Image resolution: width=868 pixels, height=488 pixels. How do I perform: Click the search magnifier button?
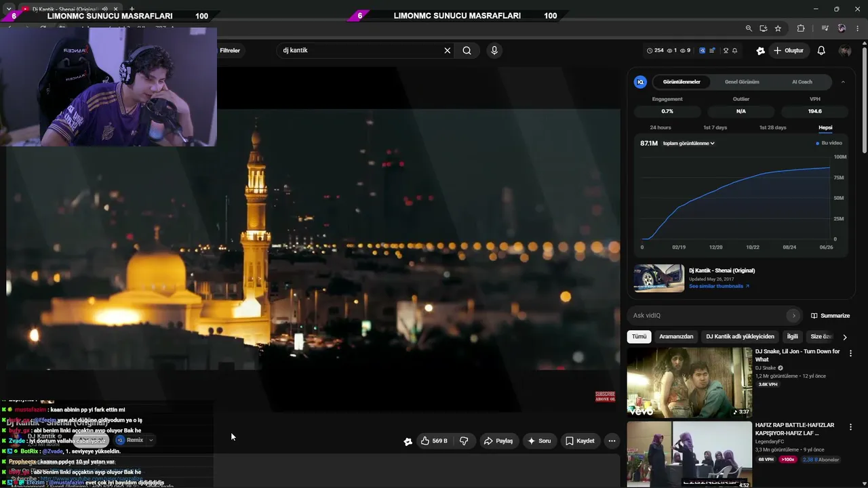coord(467,50)
